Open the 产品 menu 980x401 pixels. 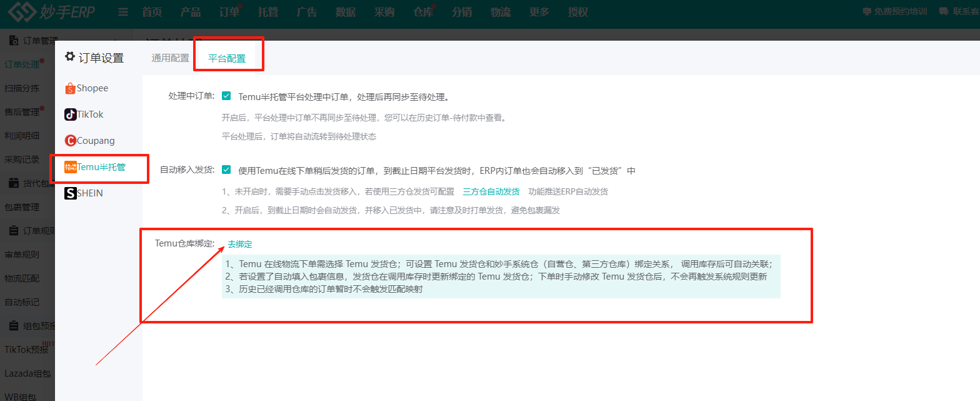pos(191,12)
